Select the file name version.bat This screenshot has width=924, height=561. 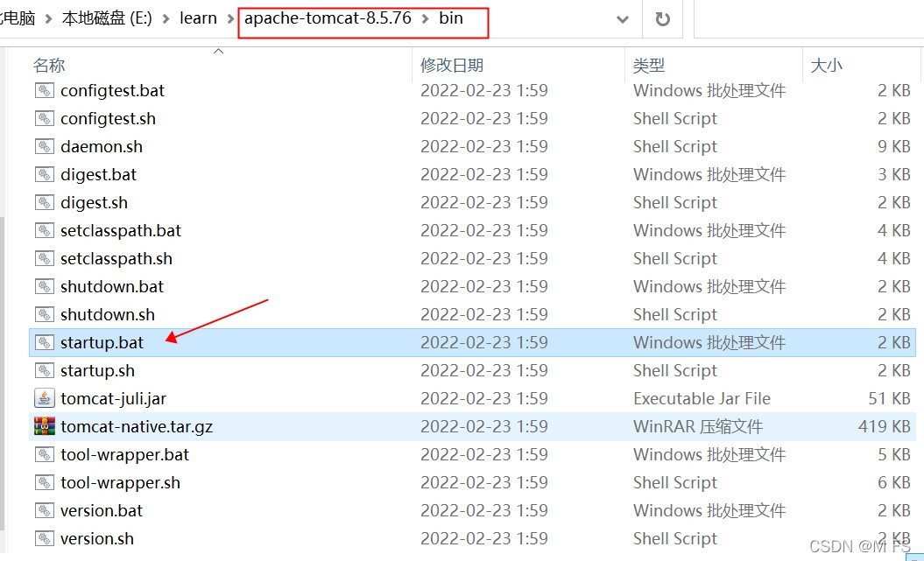coord(102,510)
